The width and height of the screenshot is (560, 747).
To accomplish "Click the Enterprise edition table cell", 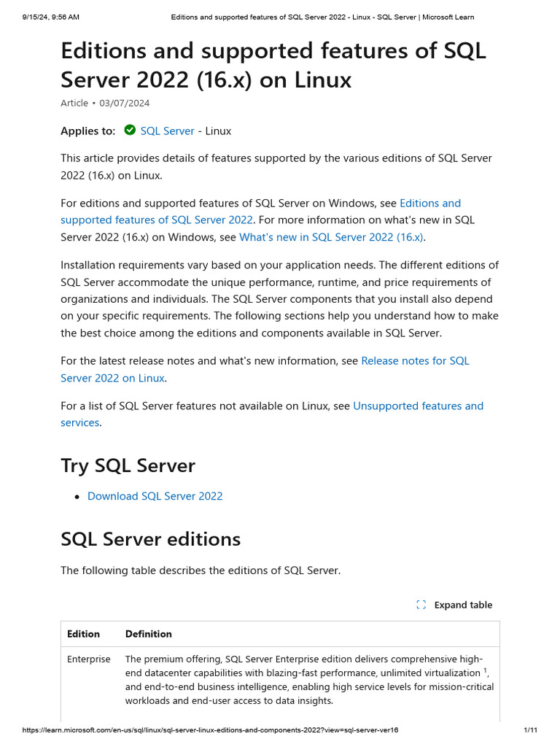I will pos(89,659).
